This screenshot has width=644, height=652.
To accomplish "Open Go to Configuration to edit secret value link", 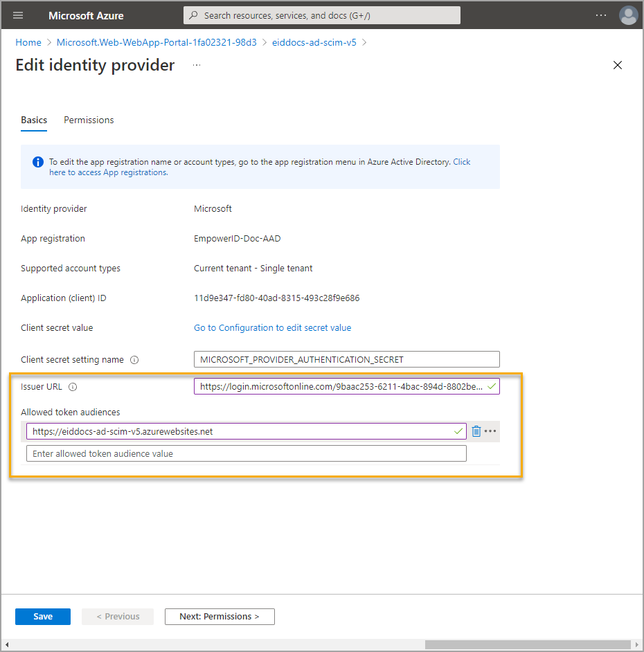I will 272,328.
